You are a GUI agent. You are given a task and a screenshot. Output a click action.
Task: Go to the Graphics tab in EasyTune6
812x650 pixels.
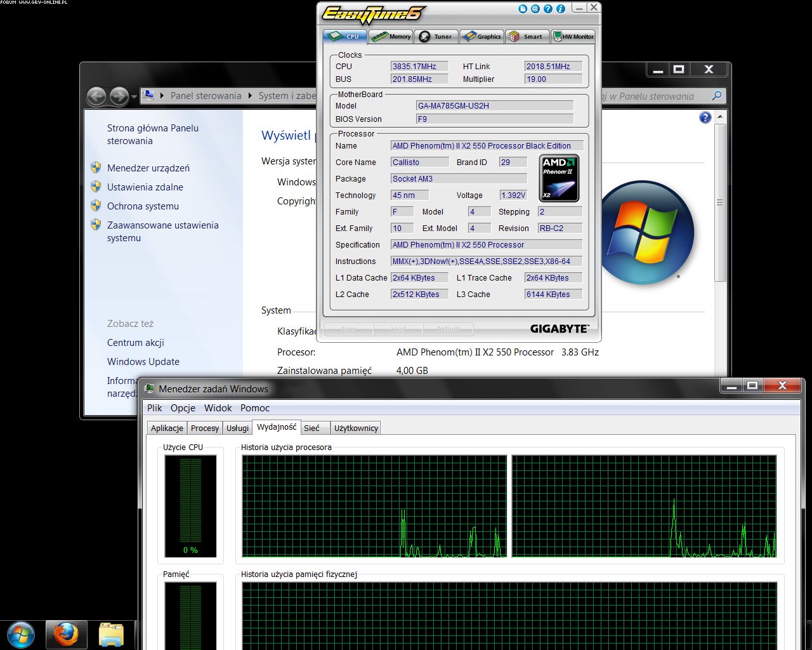click(x=481, y=36)
